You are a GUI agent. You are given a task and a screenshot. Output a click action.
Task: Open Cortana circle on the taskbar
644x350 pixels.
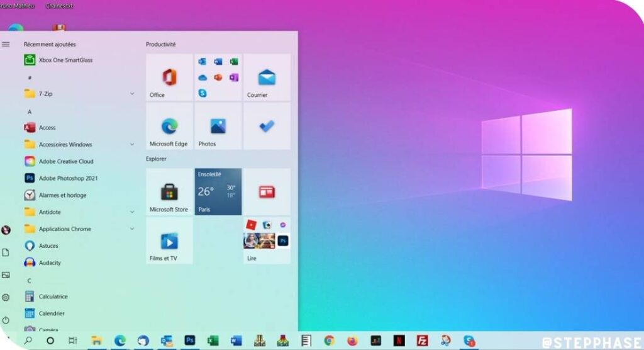50,341
